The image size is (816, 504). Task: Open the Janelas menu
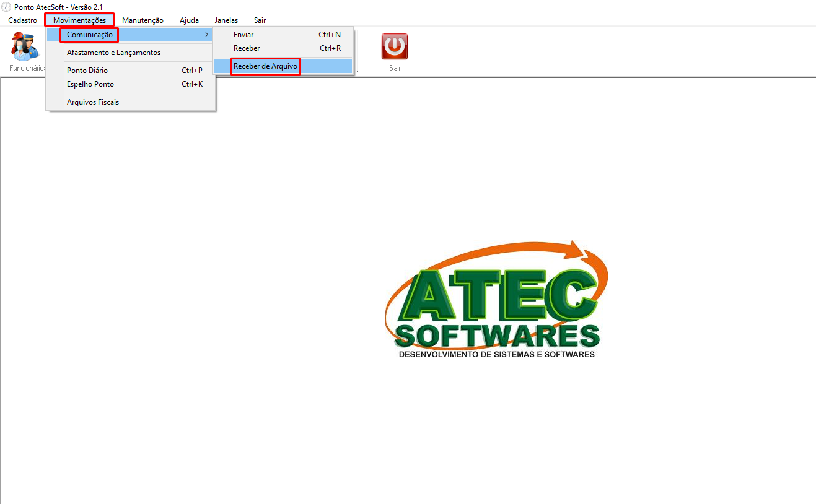point(226,20)
